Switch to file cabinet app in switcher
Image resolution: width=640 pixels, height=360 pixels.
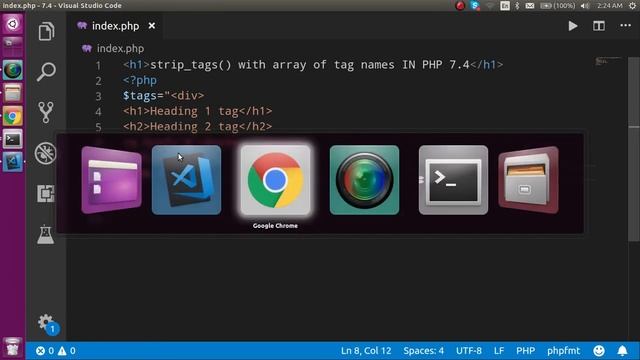pyautogui.click(x=529, y=180)
